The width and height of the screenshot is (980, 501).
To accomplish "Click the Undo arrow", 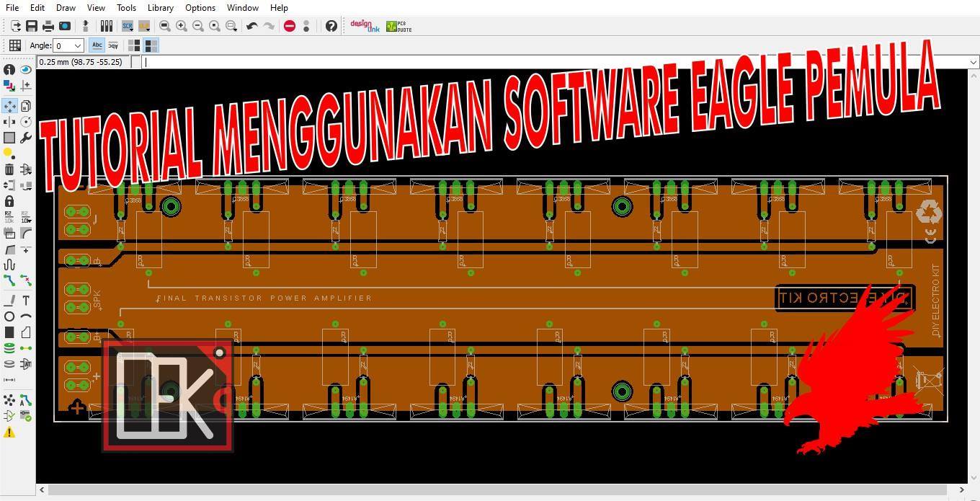I will tap(252, 26).
